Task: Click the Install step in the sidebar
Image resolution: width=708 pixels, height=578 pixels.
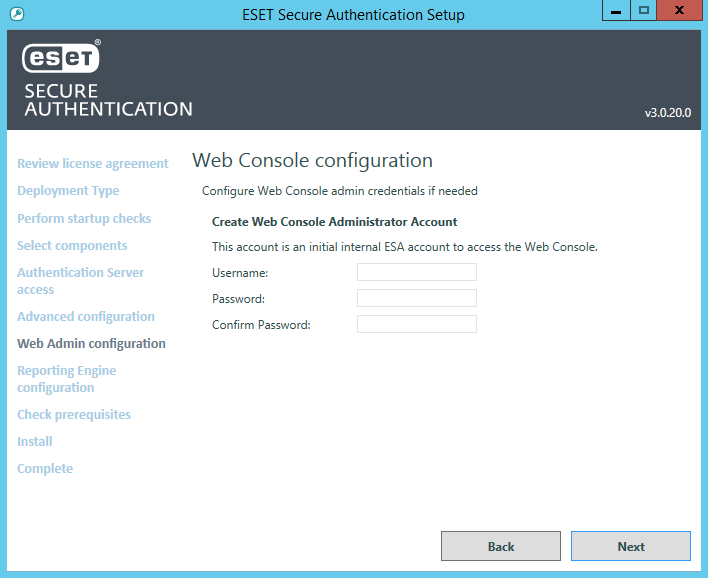Action: tap(35, 441)
